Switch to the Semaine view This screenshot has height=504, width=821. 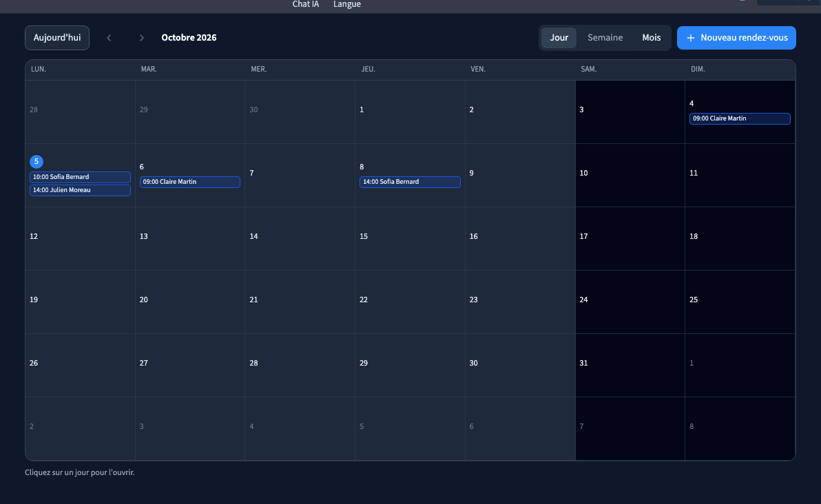[605, 38]
